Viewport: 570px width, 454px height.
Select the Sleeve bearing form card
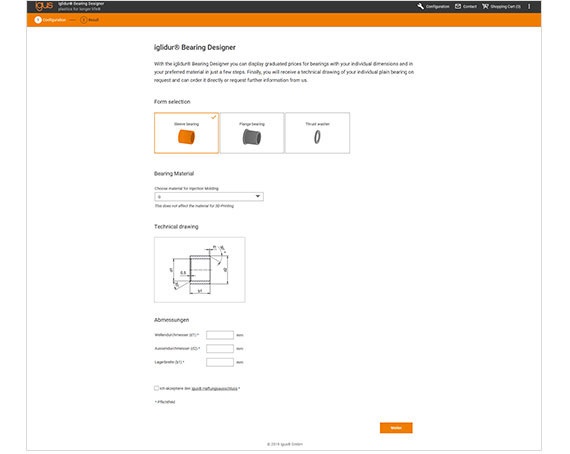coord(186,133)
